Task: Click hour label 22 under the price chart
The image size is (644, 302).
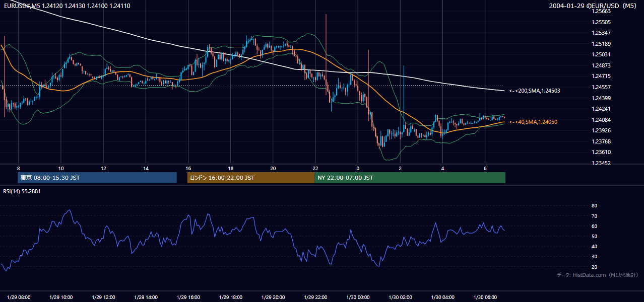Action: [x=315, y=168]
